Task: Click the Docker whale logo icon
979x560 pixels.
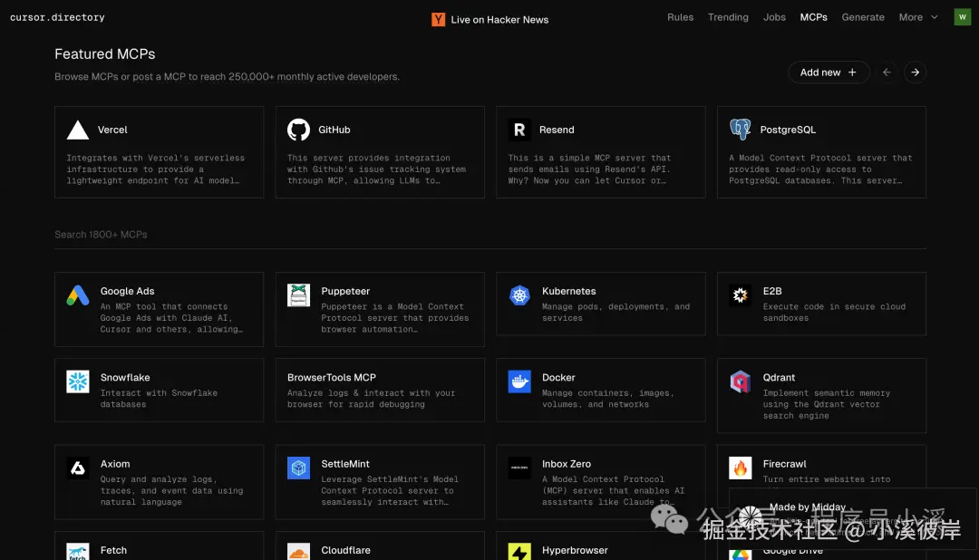Action: pos(519,381)
